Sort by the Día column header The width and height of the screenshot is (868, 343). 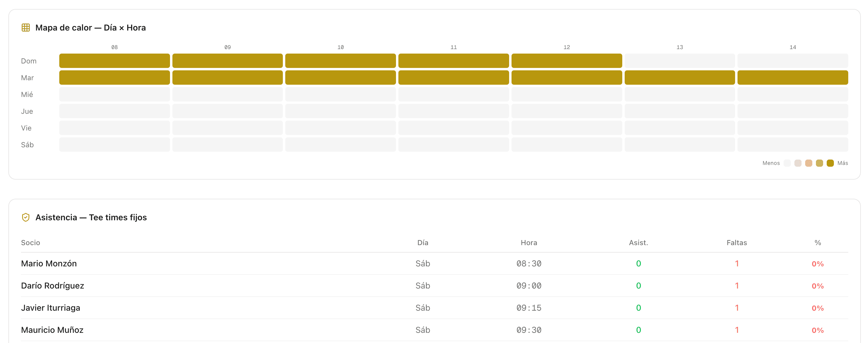(423, 243)
